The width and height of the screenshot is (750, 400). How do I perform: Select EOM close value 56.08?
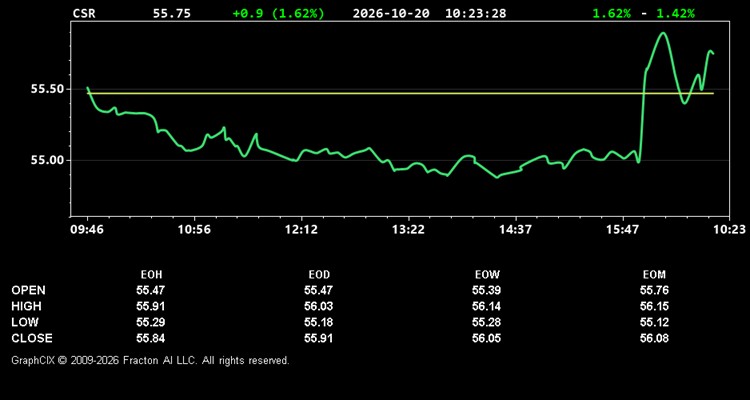pyautogui.click(x=654, y=338)
